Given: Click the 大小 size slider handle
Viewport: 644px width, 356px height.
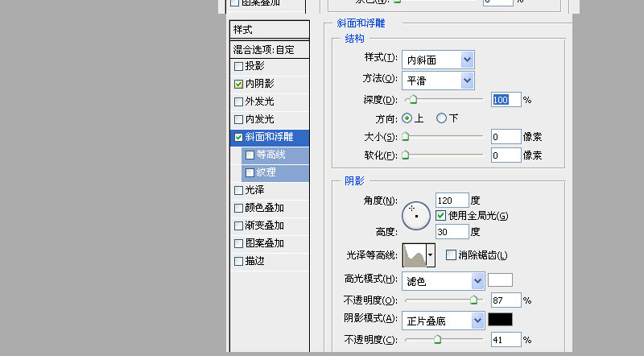Looking at the screenshot, I should pyautogui.click(x=406, y=136).
